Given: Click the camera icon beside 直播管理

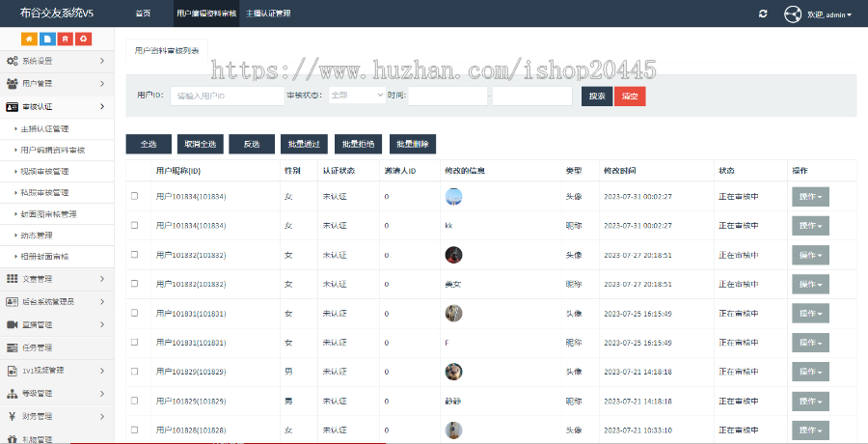Looking at the screenshot, I should click(x=13, y=325).
